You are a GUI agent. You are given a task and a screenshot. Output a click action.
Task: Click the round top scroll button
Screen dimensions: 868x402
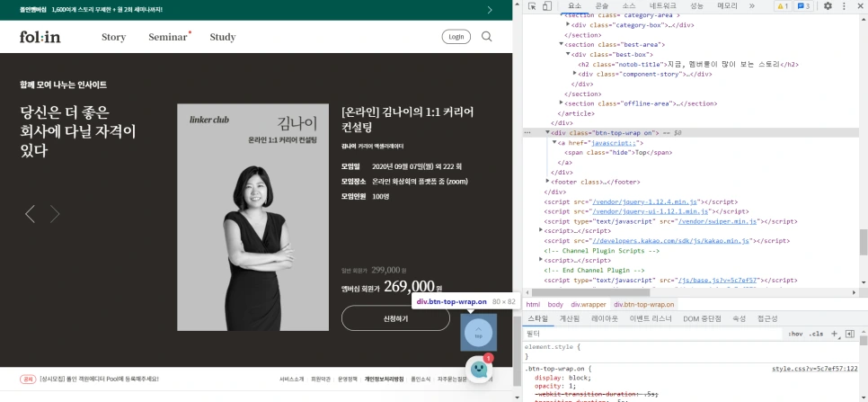[478, 332]
